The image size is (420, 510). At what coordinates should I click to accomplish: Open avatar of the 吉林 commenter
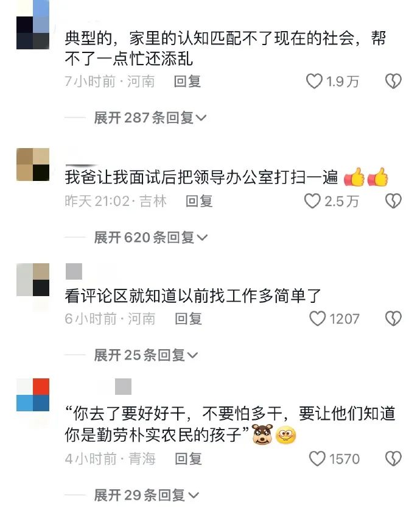pyautogui.click(x=33, y=165)
